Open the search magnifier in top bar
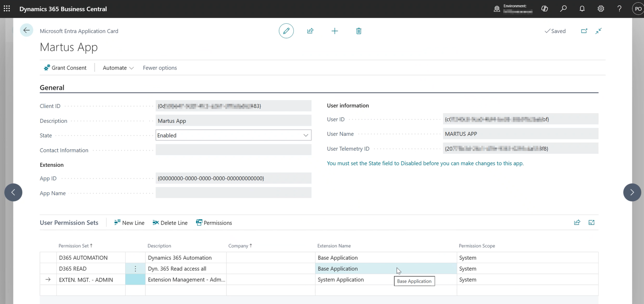 coord(563,9)
